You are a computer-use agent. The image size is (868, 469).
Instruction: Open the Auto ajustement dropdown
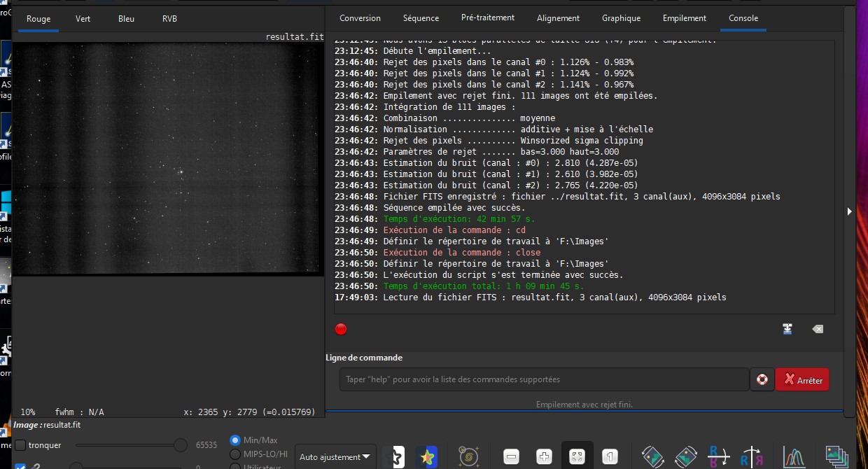(x=335, y=457)
